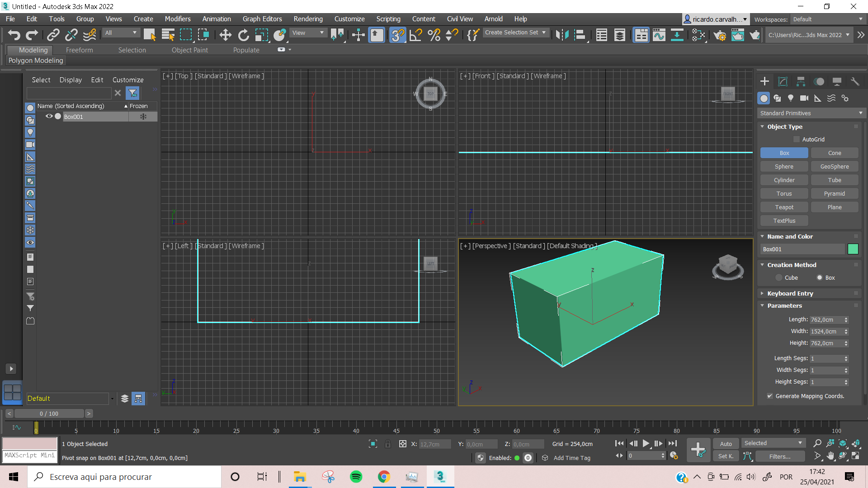
Task: Open the Hierarchy panel icon
Action: click(801, 81)
